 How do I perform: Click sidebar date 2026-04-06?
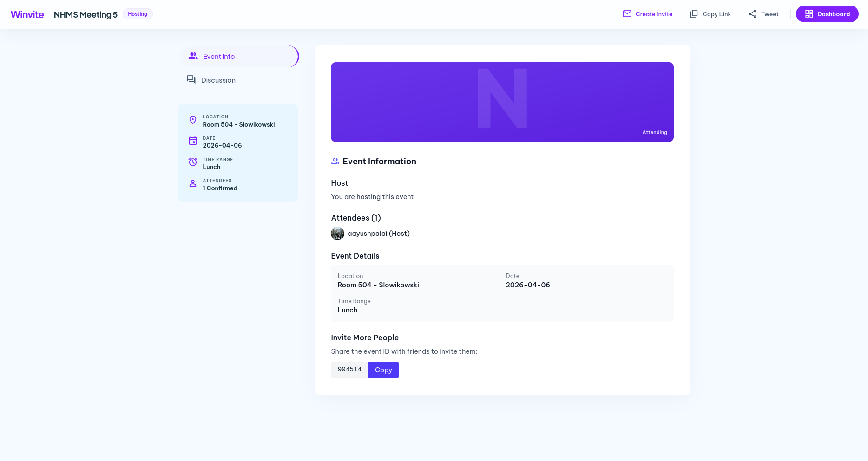(x=222, y=145)
